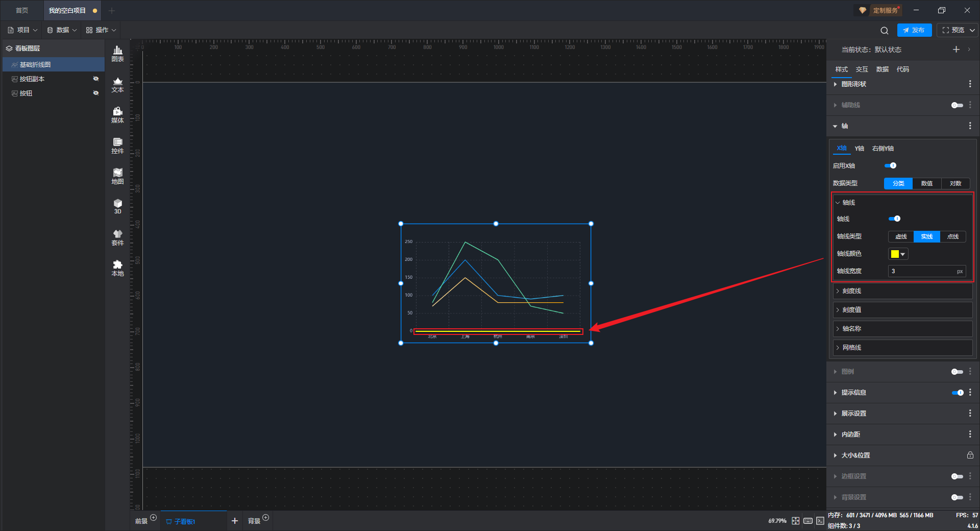Open the 数据 data menu
The height and width of the screenshot is (531, 980).
[x=62, y=30]
